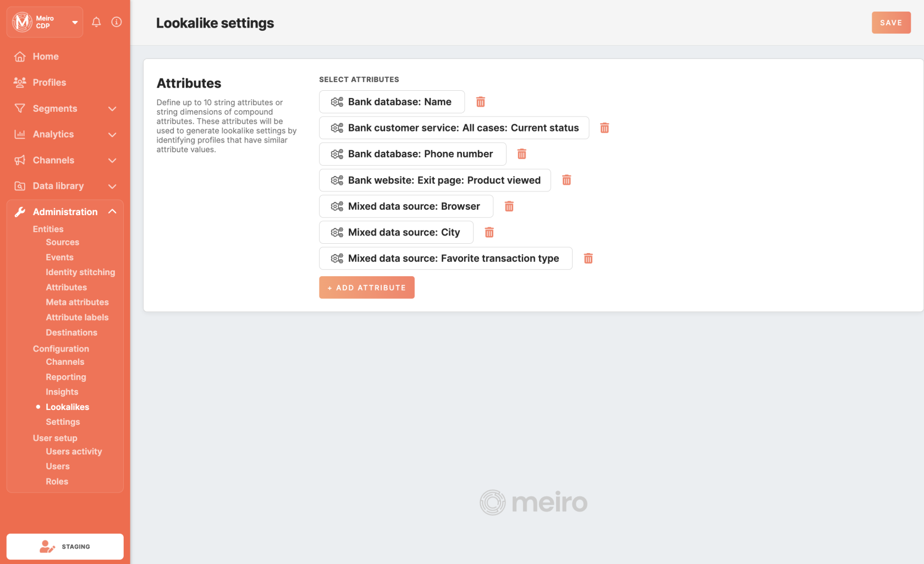
Task: Open the notifications bell icon
Action: [96, 22]
